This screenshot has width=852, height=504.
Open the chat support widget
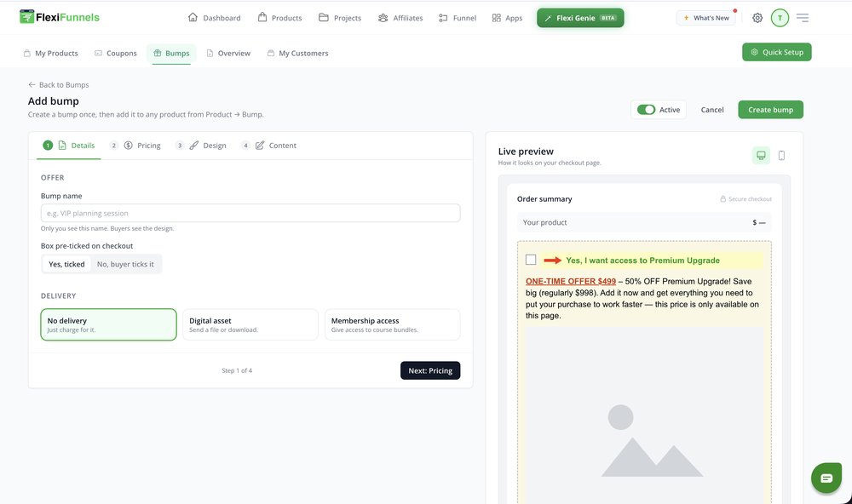(x=826, y=478)
